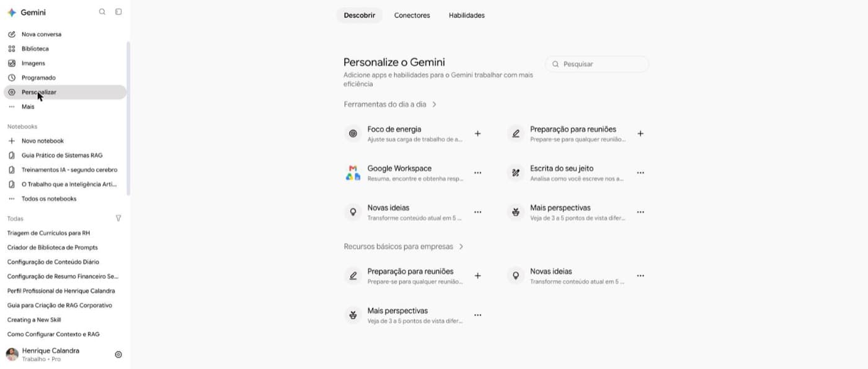Click the sidebar vertical scrollbar

[128, 118]
